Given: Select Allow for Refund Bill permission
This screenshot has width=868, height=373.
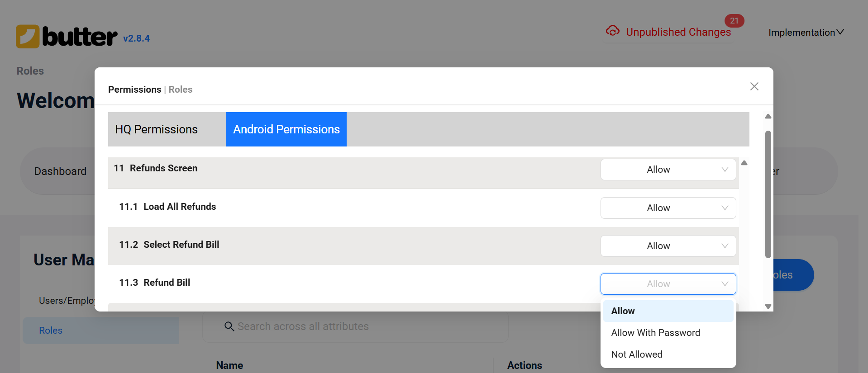Looking at the screenshot, I should [623, 311].
